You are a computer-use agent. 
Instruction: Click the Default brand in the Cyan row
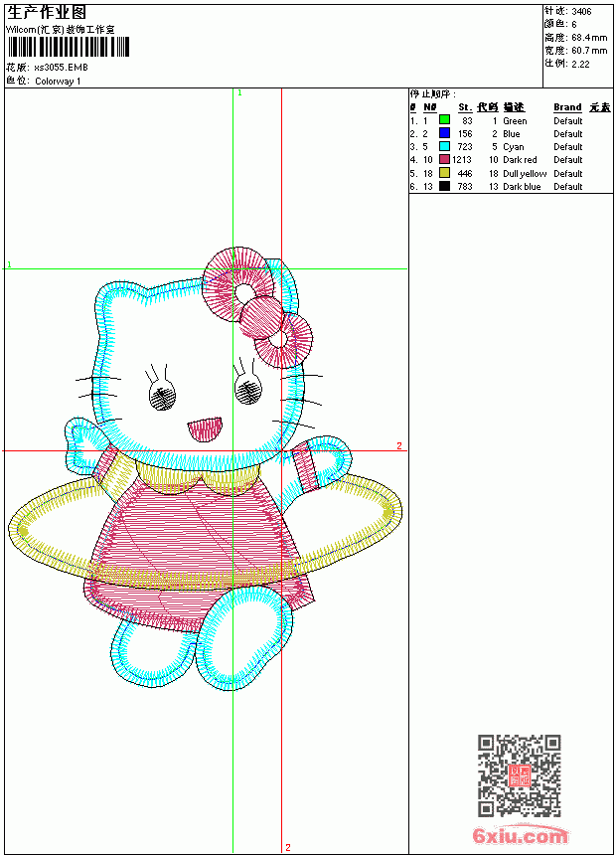(568, 147)
